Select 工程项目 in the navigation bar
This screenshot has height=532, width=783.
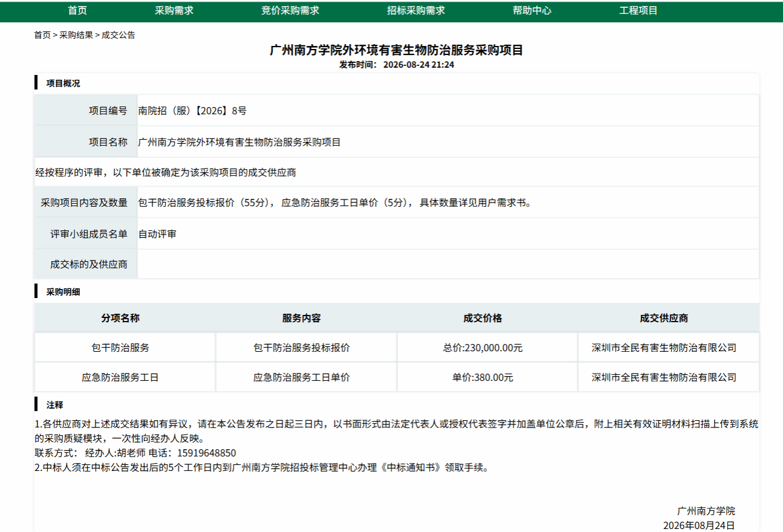tap(639, 10)
